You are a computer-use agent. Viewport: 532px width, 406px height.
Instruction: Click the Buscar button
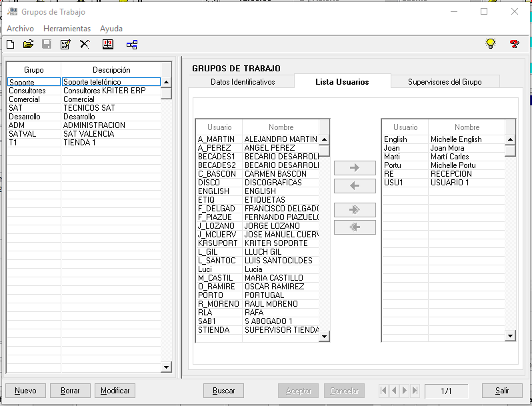pyautogui.click(x=223, y=391)
